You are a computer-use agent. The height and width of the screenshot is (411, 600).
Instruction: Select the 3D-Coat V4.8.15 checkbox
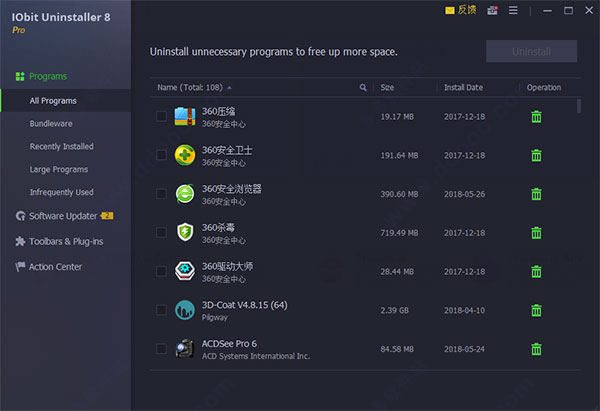click(161, 310)
